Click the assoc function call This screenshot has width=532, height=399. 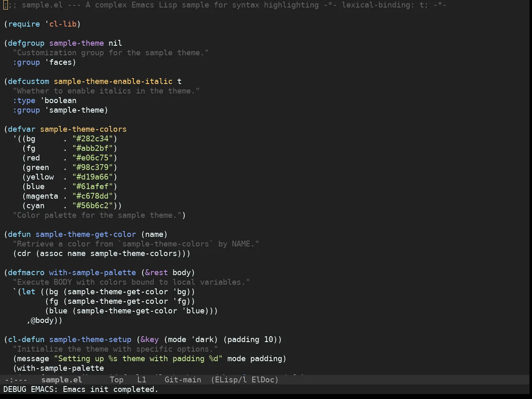point(52,254)
